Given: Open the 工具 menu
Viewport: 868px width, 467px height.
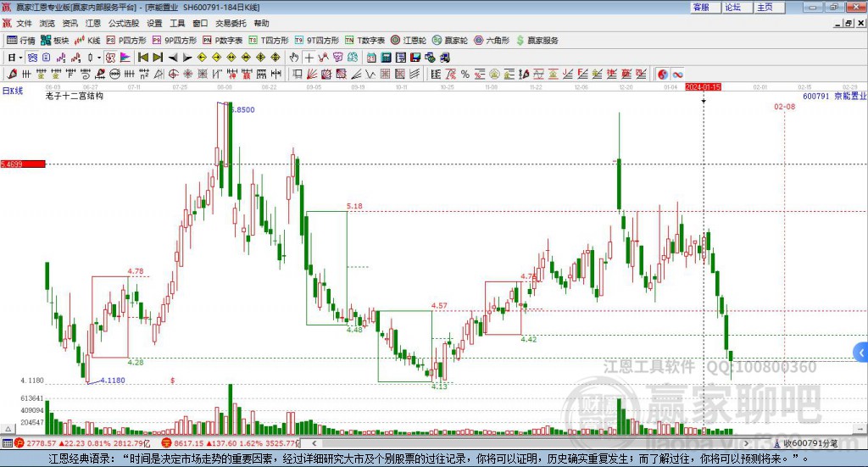Looking at the screenshot, I should pyautogui.click(x=177, y=23).
